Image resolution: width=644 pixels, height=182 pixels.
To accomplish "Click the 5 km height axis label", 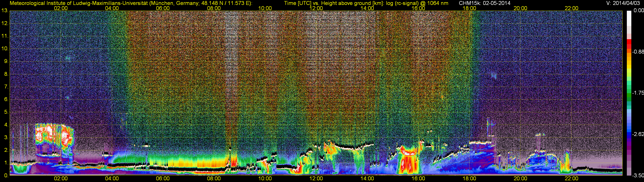I will pyautogui.click(x=6, y=112).
